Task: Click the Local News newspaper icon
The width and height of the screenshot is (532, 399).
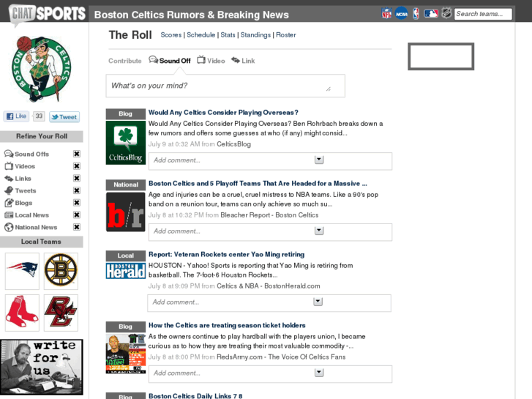Action: coord(9,215)
